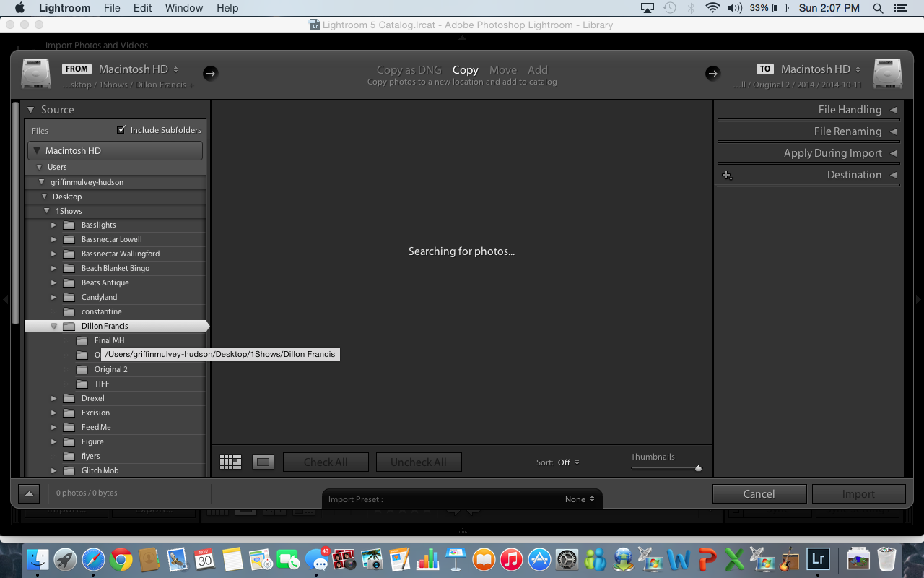Collapse the Source panel
924x578 pixels.
click(31, 110)
